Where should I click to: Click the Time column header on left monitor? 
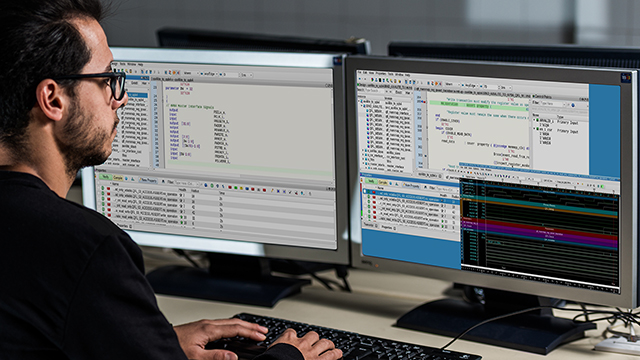(x=222, y=193)
